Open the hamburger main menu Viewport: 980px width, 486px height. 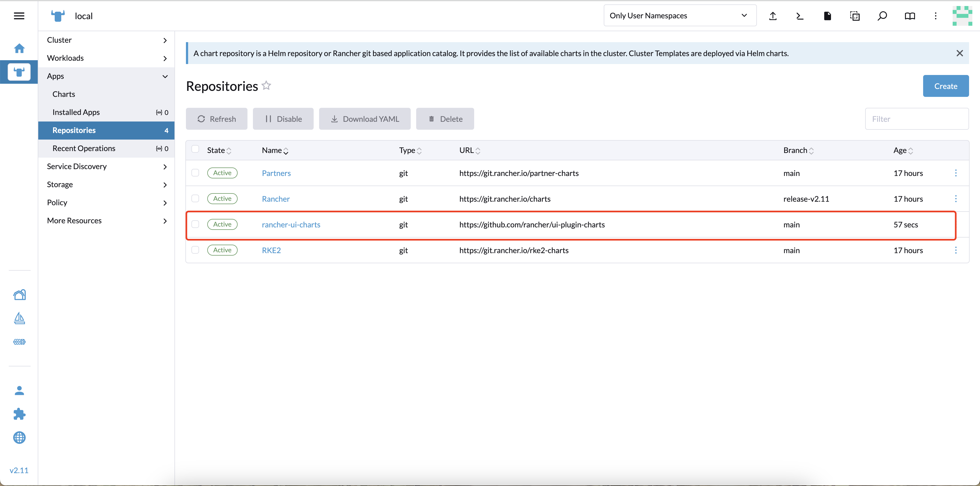coord(19,16)
